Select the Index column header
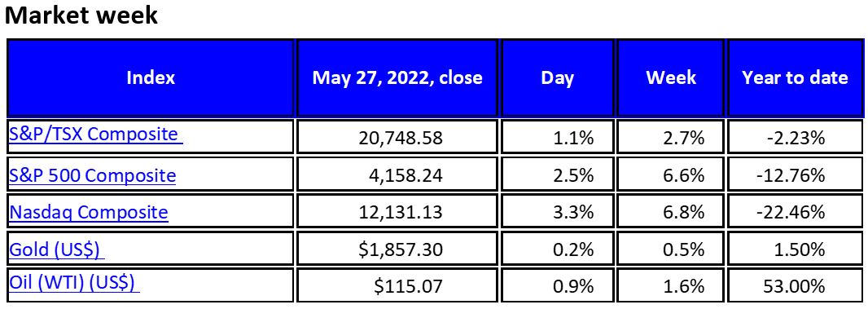Screen dimensions: 868x309 tap(151, 77)
